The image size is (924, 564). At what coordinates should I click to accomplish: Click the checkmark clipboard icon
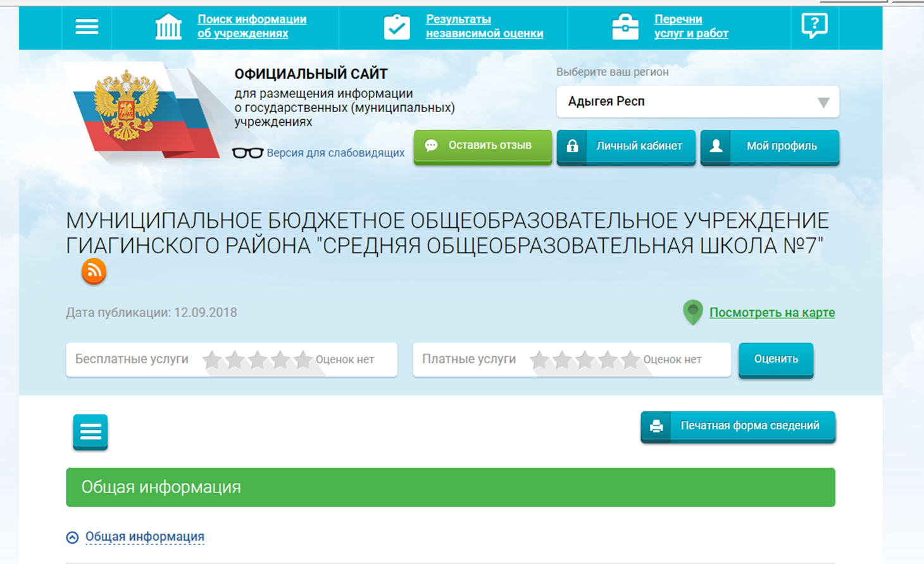397,27
